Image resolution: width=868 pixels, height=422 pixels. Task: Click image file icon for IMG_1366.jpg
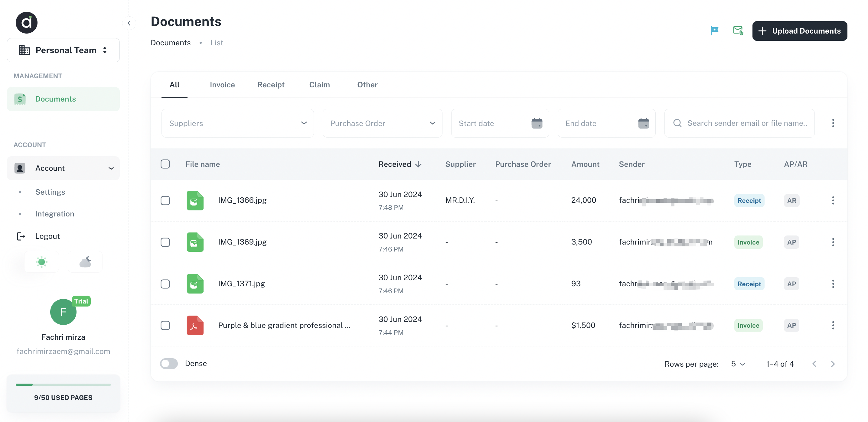[195, 200]
